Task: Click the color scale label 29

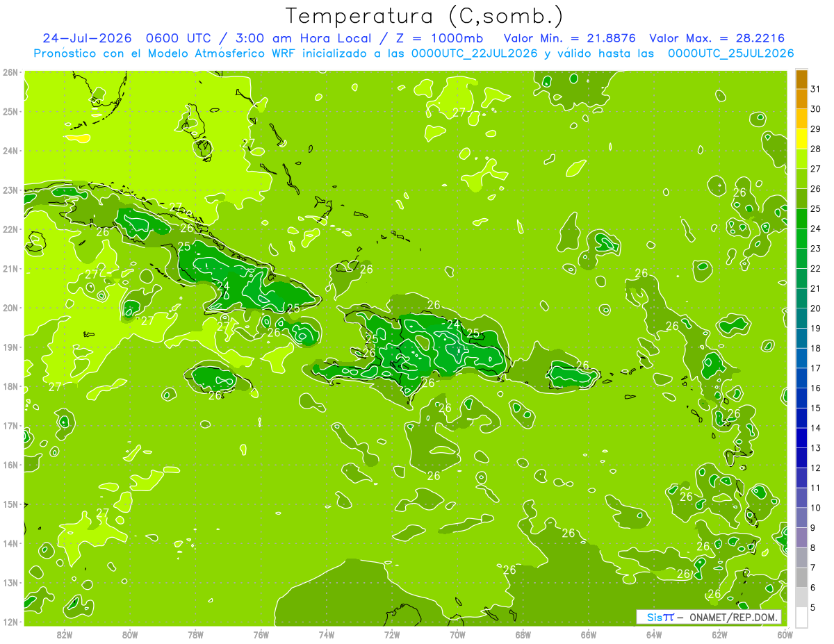Action: (815, 129)
